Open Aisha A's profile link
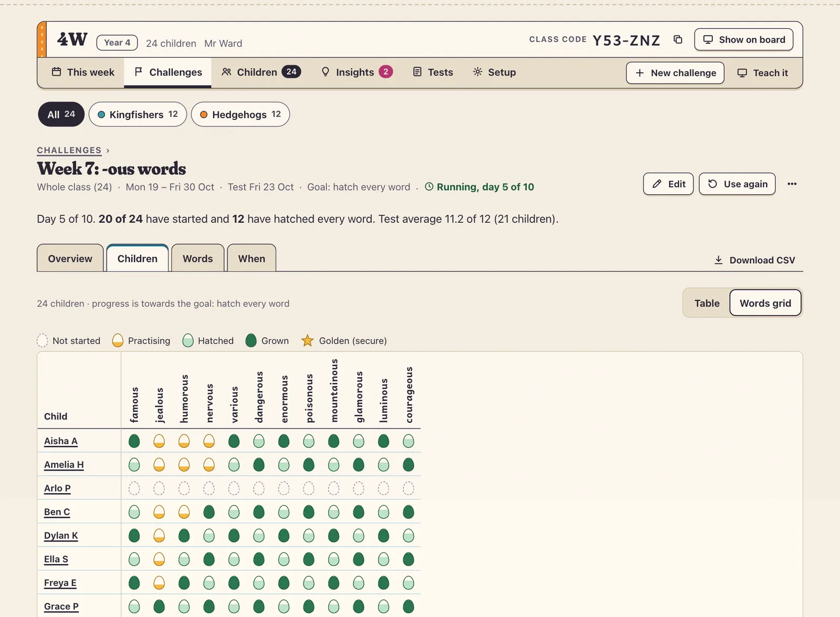840x617 pixels. pos(61,441)
